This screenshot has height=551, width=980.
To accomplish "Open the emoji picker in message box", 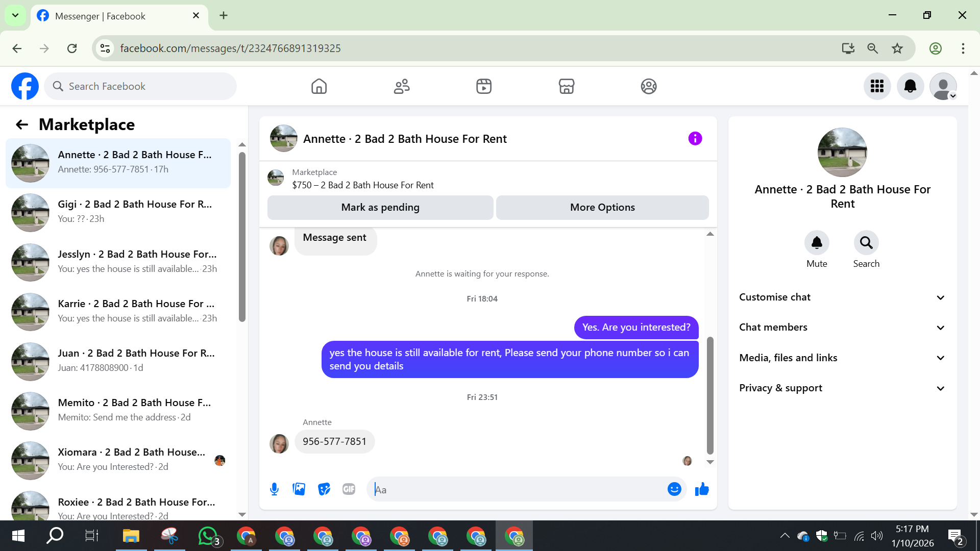I will pyautogui.click(x=674, y=489).
